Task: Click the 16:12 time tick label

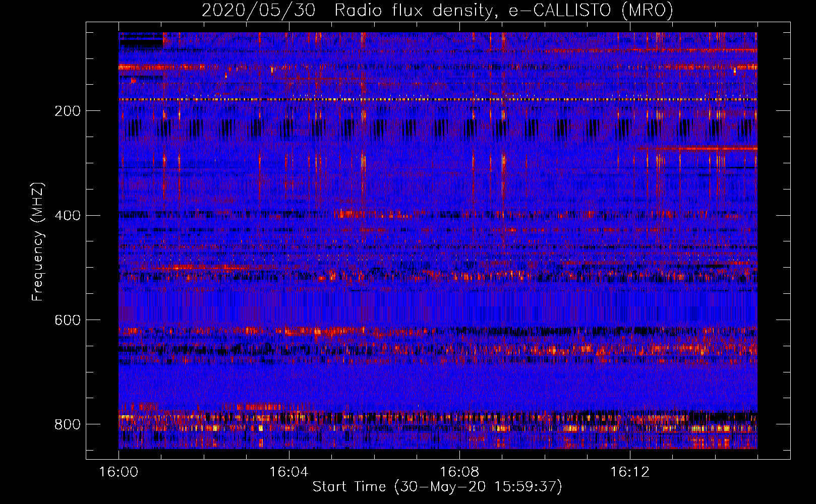Action: point(630,472)
